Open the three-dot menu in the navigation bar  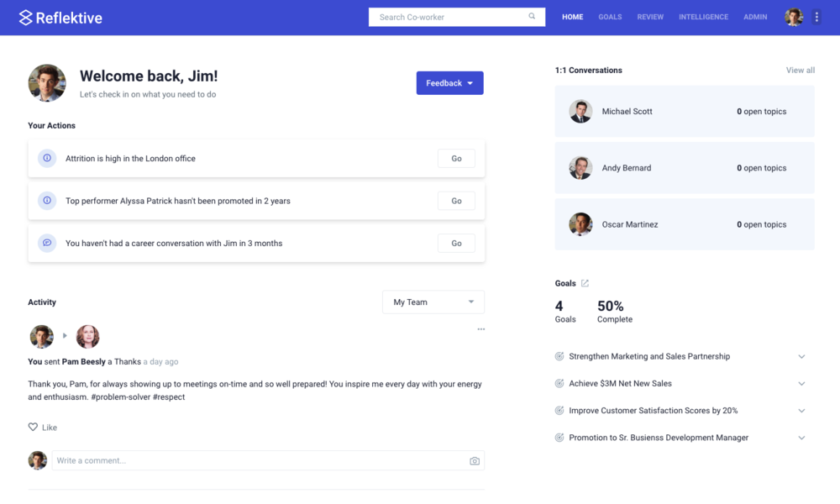816,17
